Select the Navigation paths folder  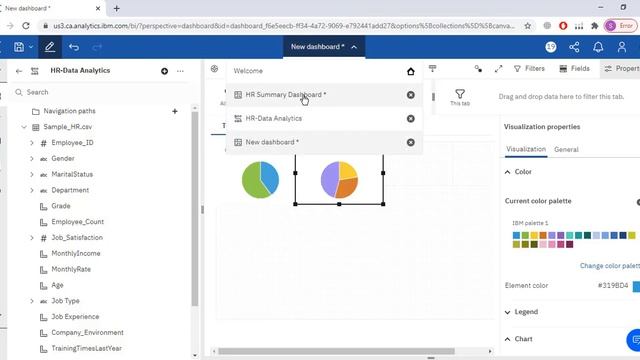tap(64, 111)
